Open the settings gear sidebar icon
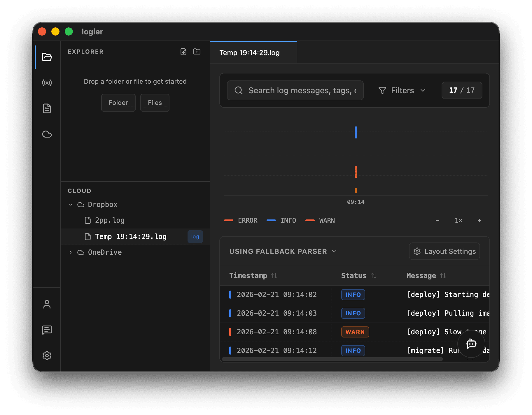 [x=47, y=356]
